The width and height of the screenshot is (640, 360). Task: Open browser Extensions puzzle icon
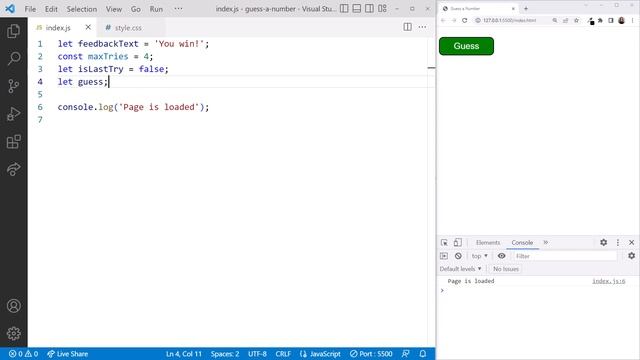point(600,20)
